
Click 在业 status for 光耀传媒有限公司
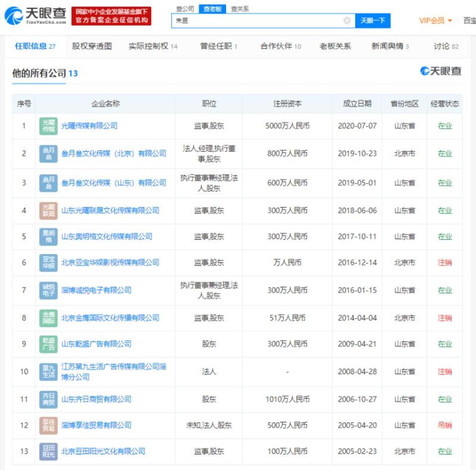[445, 126]
